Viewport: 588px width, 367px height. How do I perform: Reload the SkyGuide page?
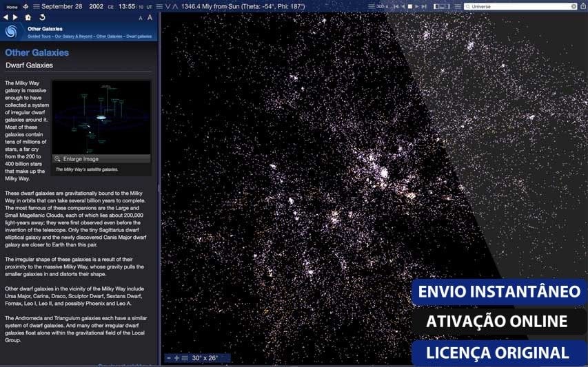pyautogui.click(x=42, y=17)
